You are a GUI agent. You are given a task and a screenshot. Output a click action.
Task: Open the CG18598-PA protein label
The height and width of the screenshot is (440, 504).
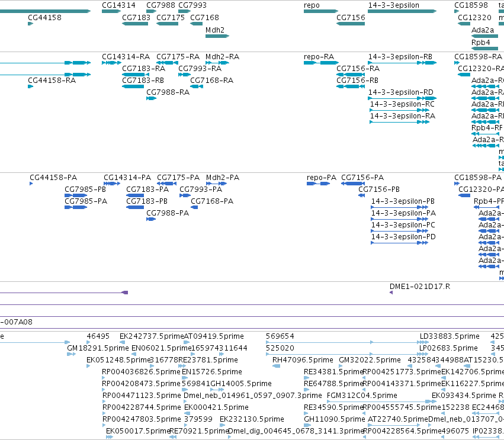tap(478, 178)
